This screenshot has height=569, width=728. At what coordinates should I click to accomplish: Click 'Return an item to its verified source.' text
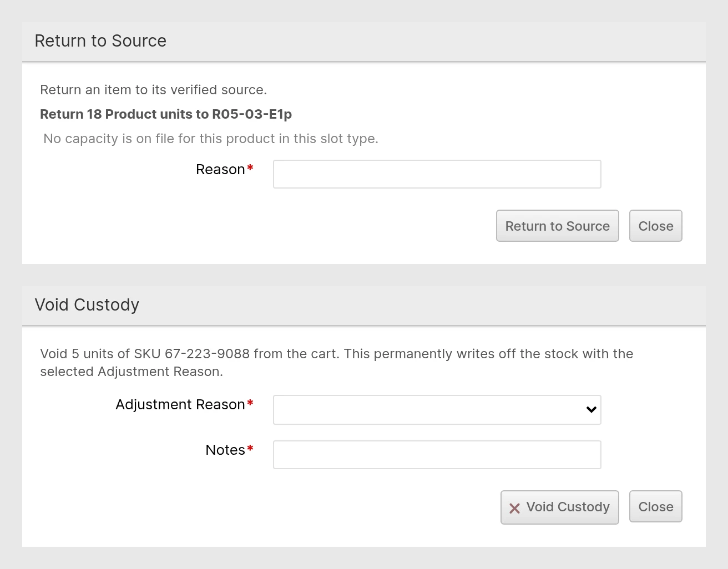pyautogui.click(x=153, y=90)
